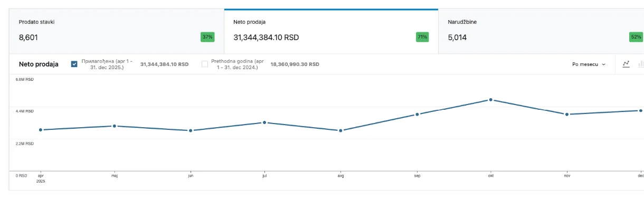Click the 37% change badge
Screen dimensions: 644x199
207,37
